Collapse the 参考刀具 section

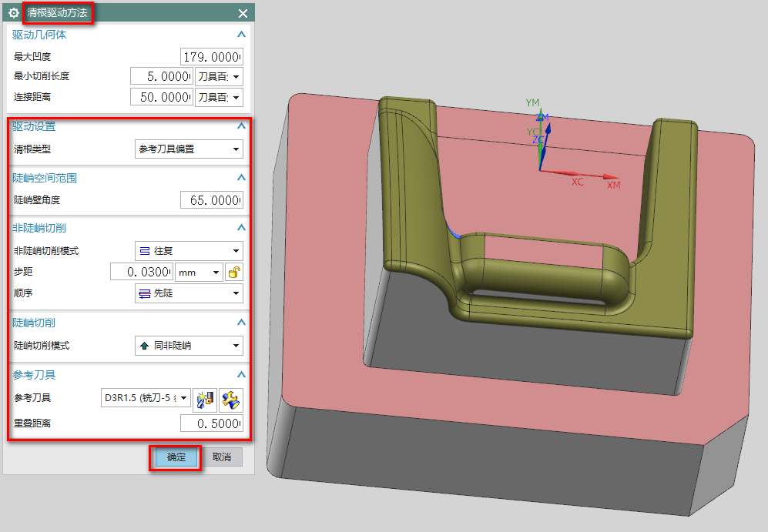(x=241, y=375)
